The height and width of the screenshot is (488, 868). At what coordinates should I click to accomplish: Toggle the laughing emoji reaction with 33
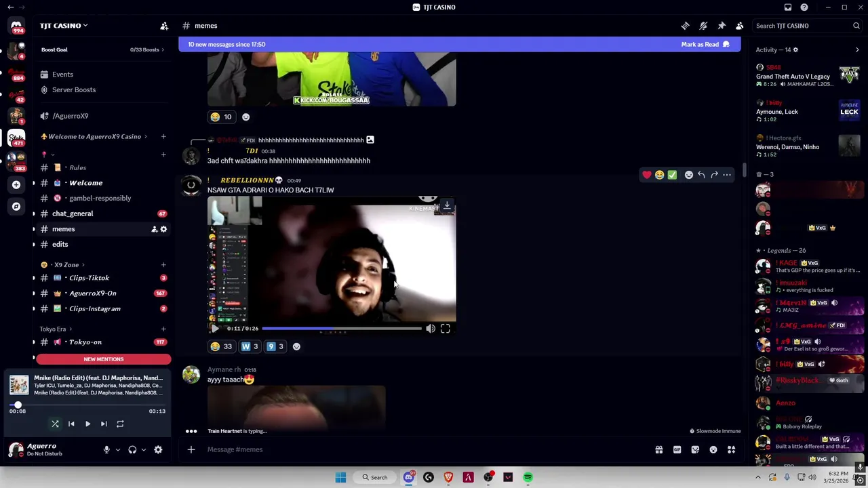(x=221, y=346)
